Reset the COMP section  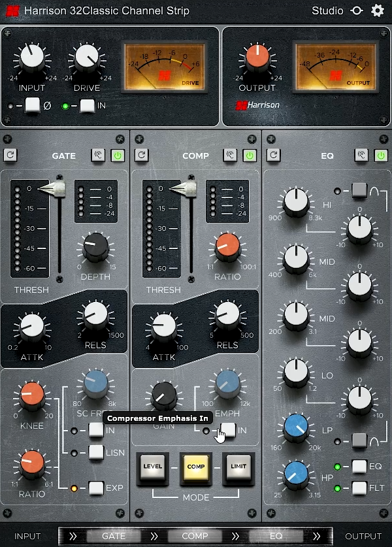coord(142,155)
